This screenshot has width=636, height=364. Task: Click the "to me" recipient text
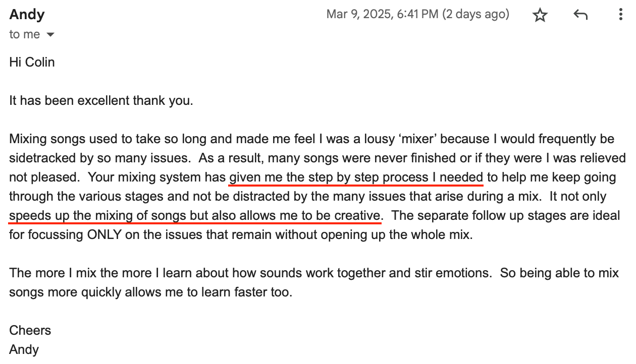point(24,34)
